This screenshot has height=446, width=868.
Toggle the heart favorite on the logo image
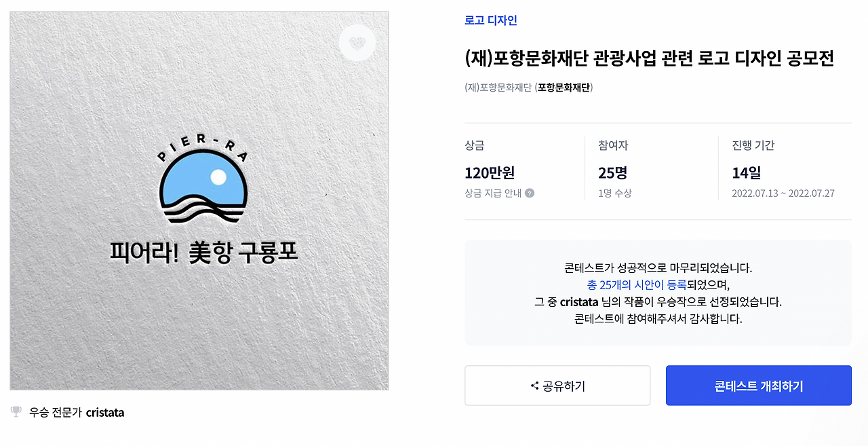click(357, 42)
